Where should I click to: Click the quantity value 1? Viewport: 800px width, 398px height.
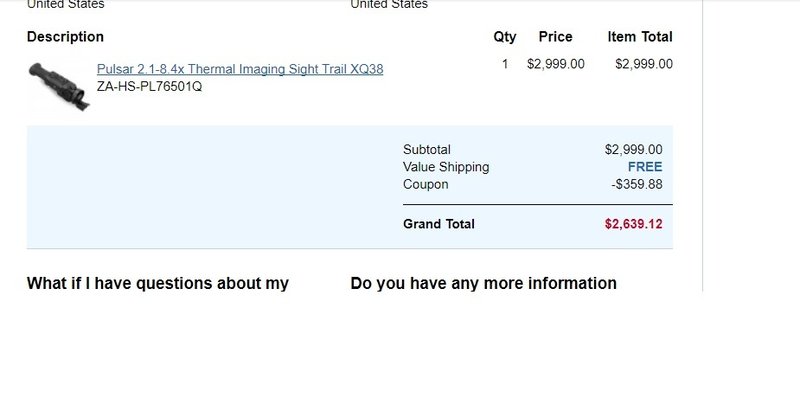tap(505, 64)
